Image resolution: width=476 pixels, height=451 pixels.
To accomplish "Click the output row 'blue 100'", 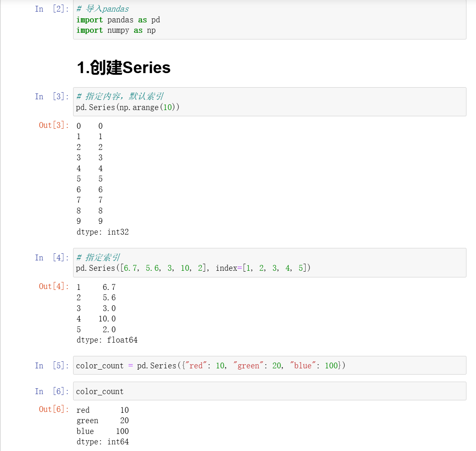I will click(x=103, y=431).
